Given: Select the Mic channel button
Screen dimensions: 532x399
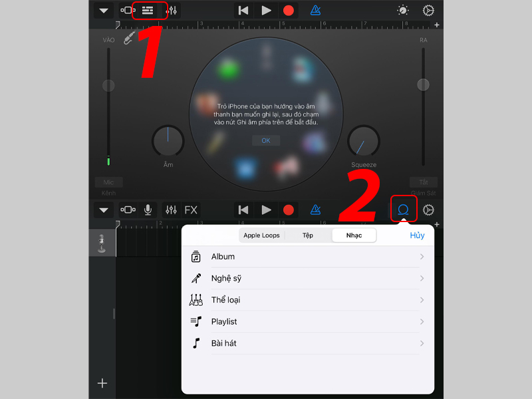Looking at the screenshot, I should coord(108,182).
